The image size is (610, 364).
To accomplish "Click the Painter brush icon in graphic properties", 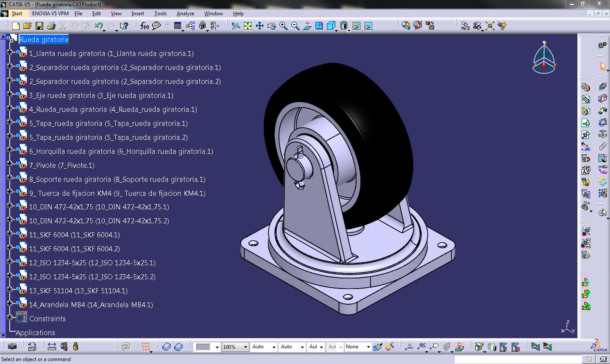I will coord(379,347).
